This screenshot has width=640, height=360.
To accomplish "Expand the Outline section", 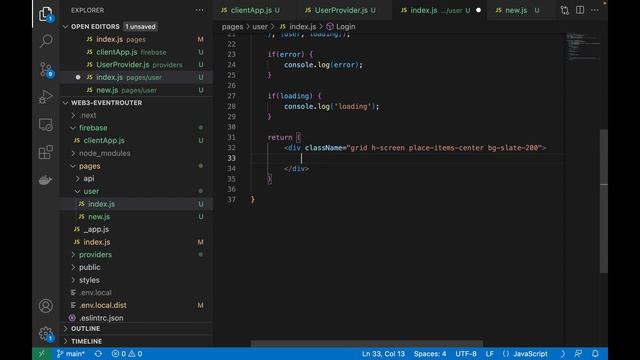I will 66,329.
